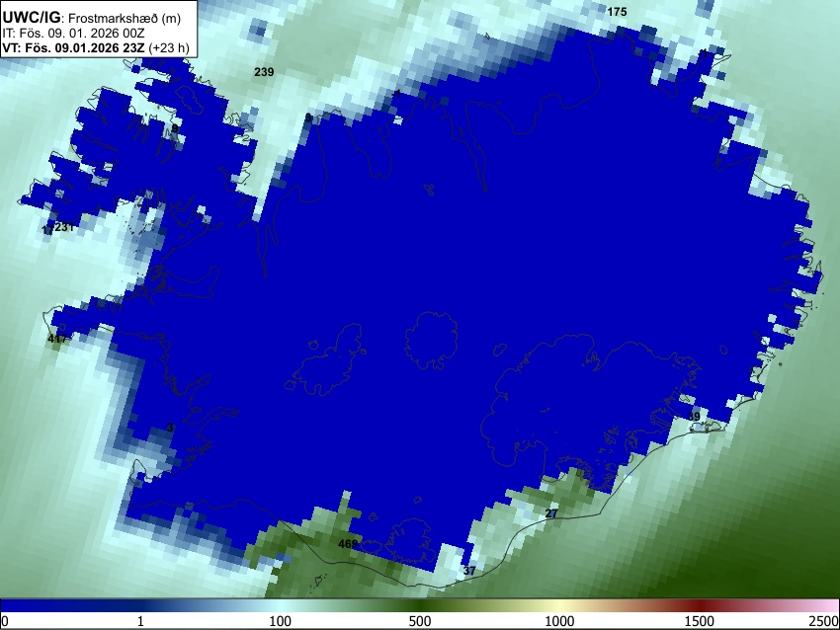Click the map value label 469
840x630 pixels.
[348, 544]
